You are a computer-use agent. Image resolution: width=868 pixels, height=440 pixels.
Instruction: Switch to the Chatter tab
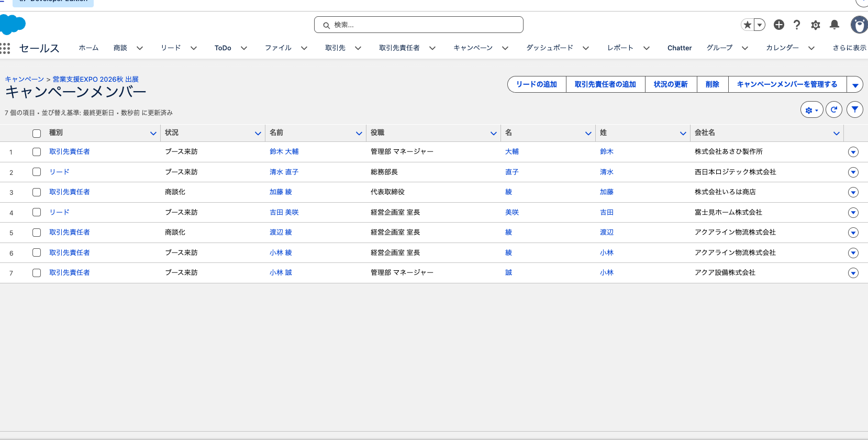pos(680,48)
